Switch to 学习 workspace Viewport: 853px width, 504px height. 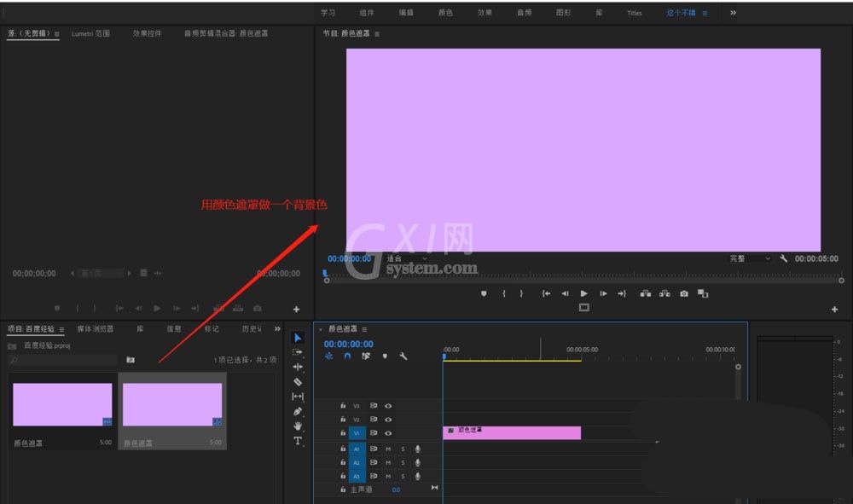tap(328, 13)
